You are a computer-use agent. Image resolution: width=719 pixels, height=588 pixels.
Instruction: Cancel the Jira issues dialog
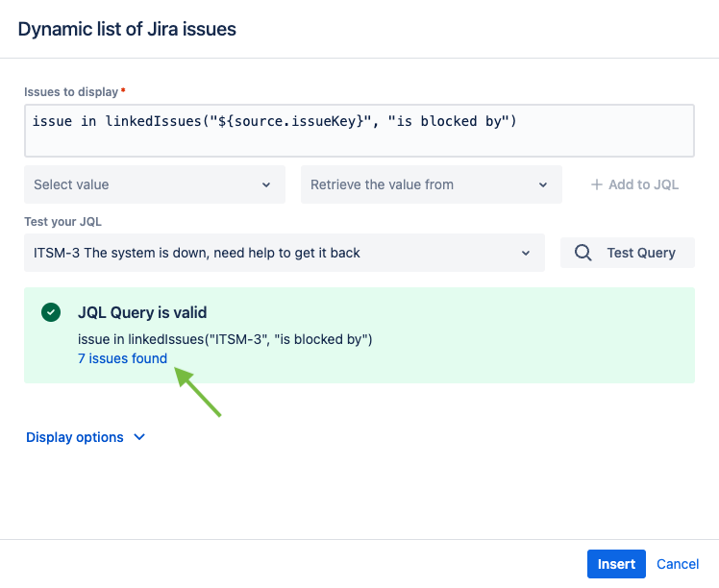pos(678,564)
